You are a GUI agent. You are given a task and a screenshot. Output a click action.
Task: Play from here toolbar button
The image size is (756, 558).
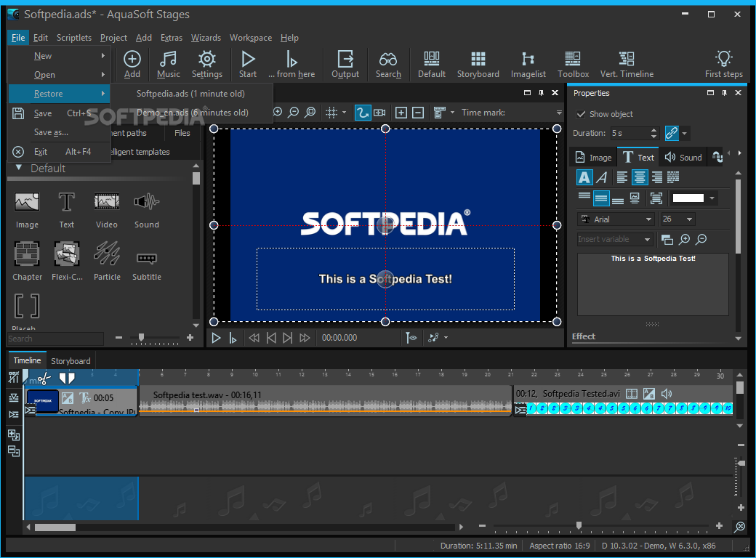coord(291,64)
